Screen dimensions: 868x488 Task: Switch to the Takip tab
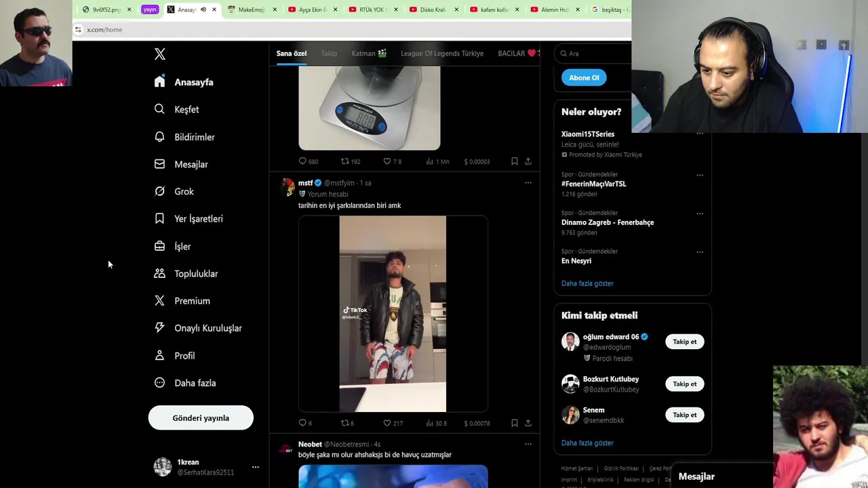point(329,53)
